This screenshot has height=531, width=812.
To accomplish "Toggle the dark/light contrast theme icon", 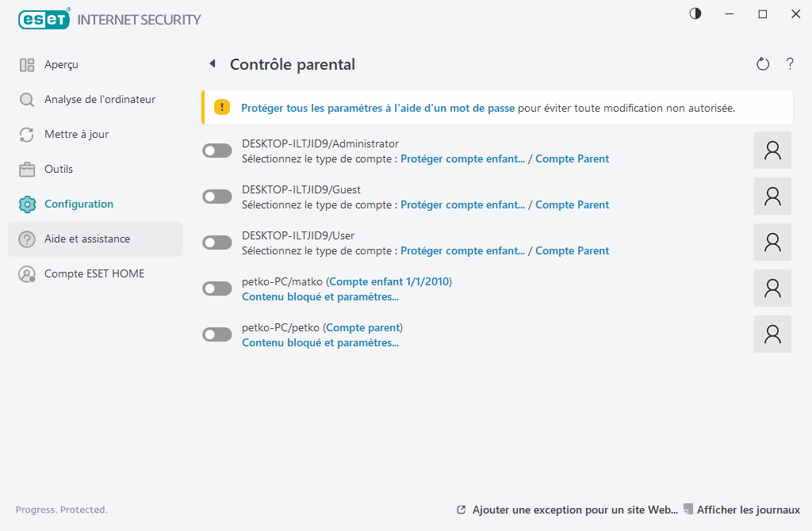I will 695,14.
